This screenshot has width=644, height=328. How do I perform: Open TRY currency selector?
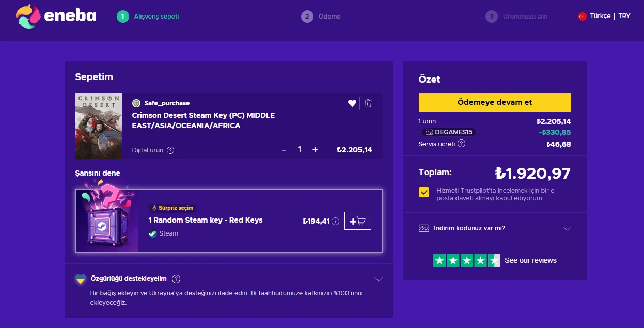[624, 16]
